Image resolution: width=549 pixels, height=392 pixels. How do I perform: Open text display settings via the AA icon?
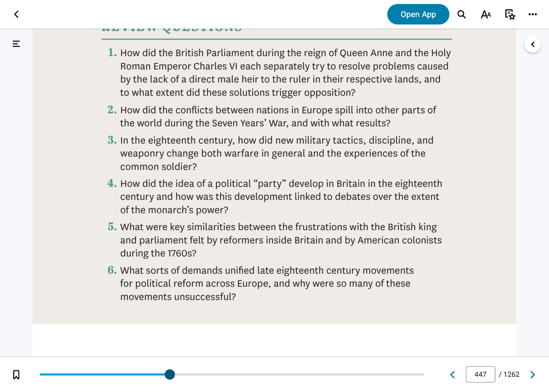coord(485,14)
